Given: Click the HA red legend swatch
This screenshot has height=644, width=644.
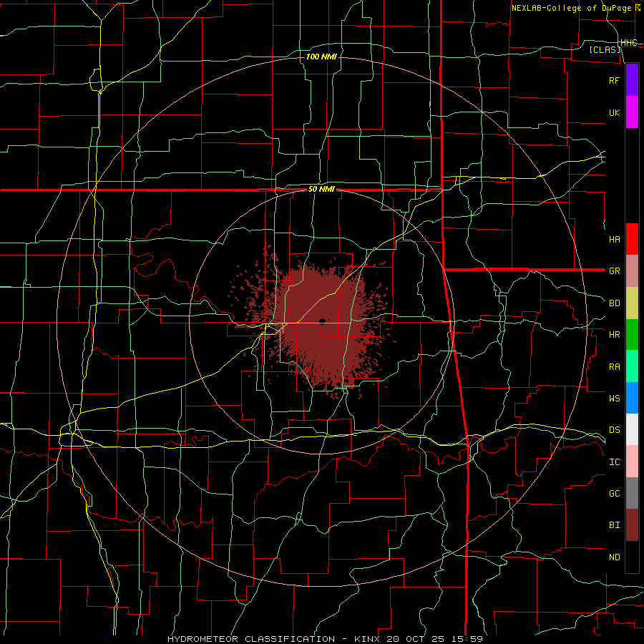Looking at the screenshot, I should click(632, 239).
